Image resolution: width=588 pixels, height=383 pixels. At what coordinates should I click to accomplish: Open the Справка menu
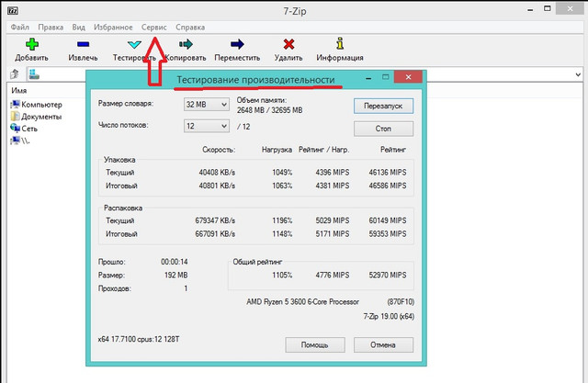[190, 28]
